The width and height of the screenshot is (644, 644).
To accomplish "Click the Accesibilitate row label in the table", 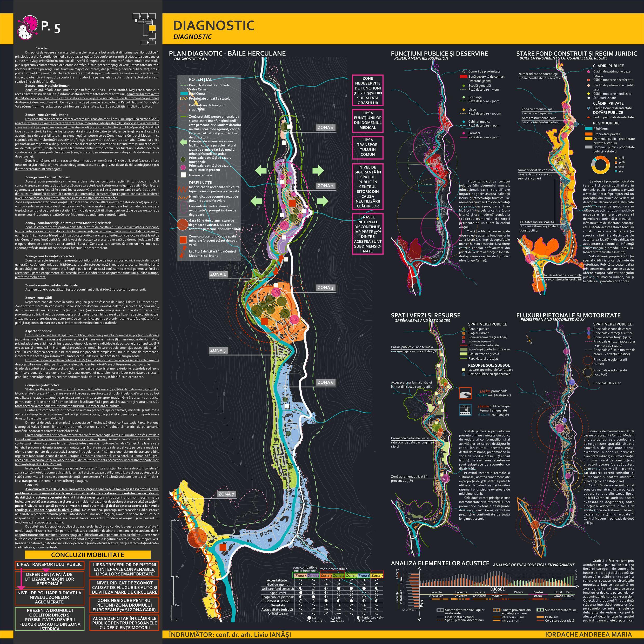I will point(277,580).
